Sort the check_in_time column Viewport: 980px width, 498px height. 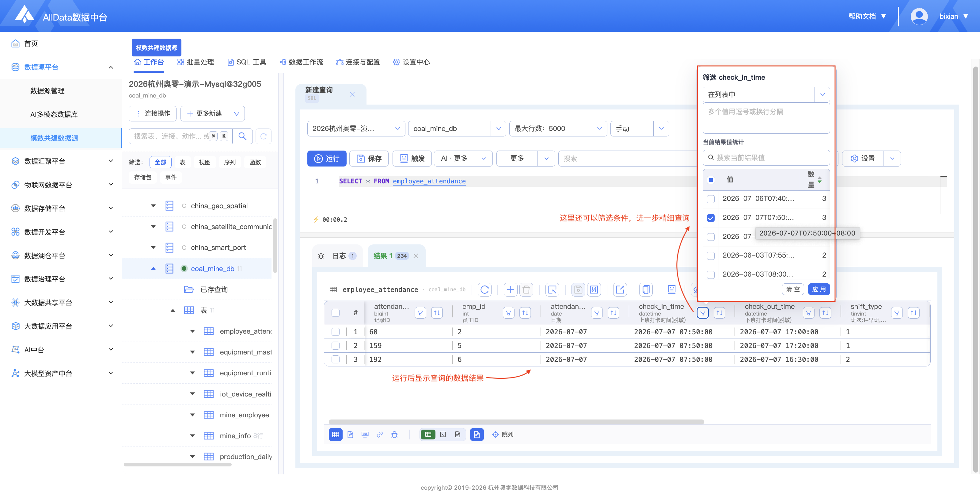(720, 312)
